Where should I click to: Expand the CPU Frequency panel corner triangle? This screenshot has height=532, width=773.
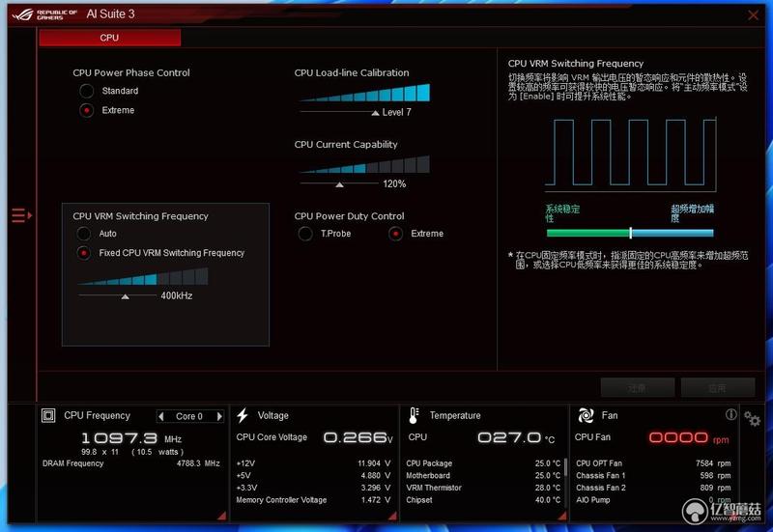click(222, 516)
